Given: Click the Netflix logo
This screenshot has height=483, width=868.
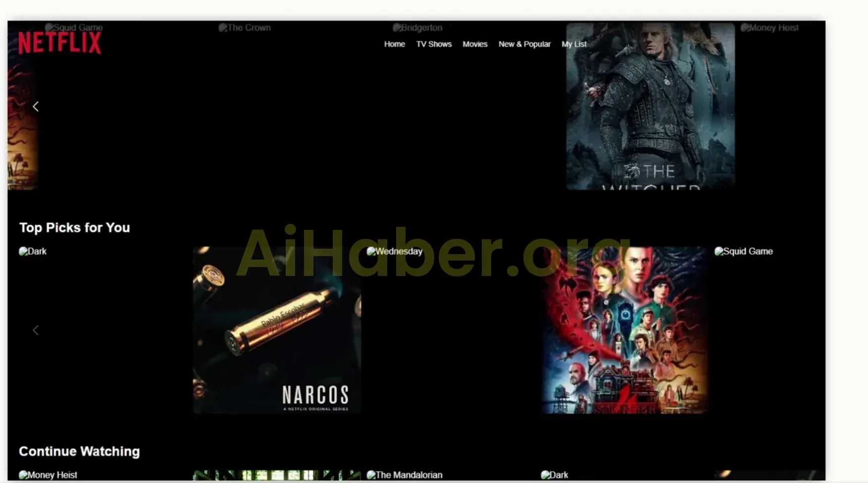Looking at the screenshot, I should (59, 42).
